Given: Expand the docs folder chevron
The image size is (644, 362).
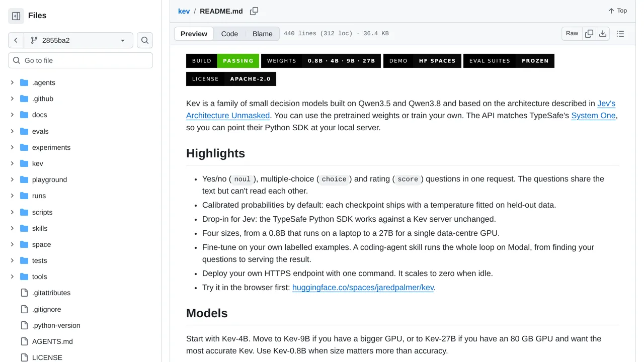Looking at the screenshot, I should [12, 115].
